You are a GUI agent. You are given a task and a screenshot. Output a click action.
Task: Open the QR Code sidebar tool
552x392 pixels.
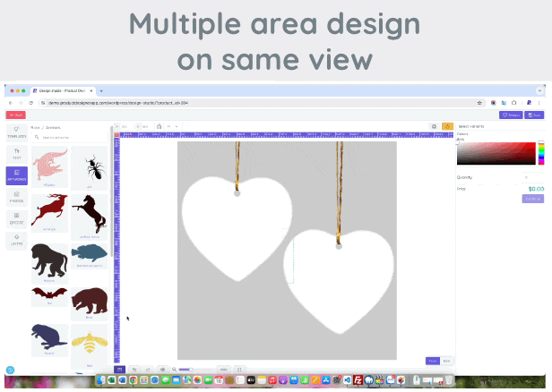(x=17, y=218)
